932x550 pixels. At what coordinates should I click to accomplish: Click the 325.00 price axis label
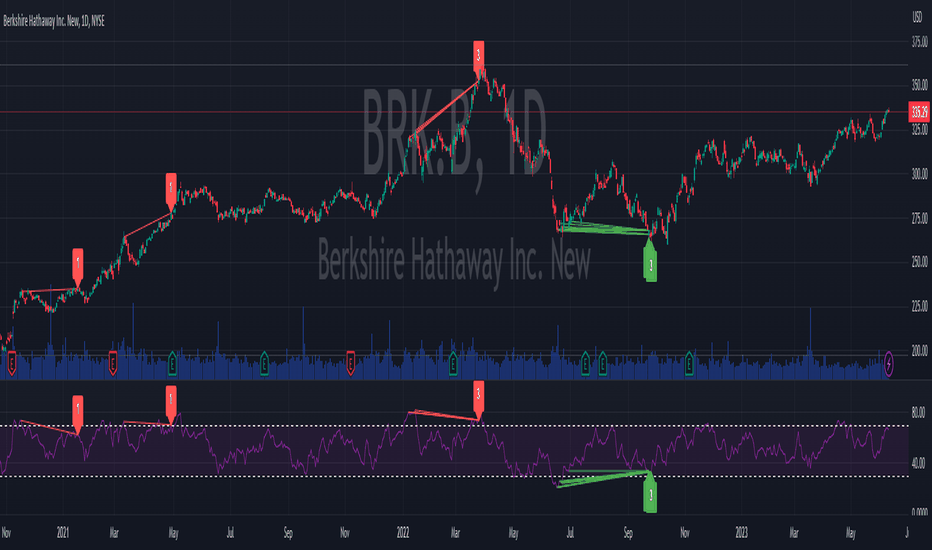[x=920, y=129]
